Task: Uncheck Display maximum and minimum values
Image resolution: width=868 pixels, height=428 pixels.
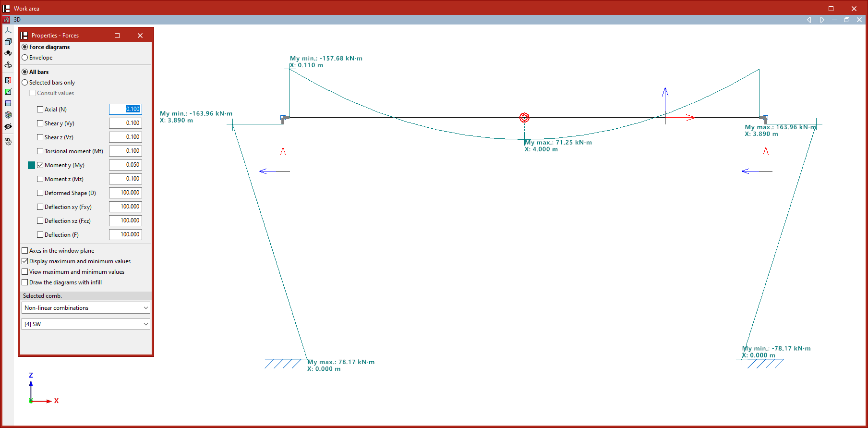Action: (25, 261)
